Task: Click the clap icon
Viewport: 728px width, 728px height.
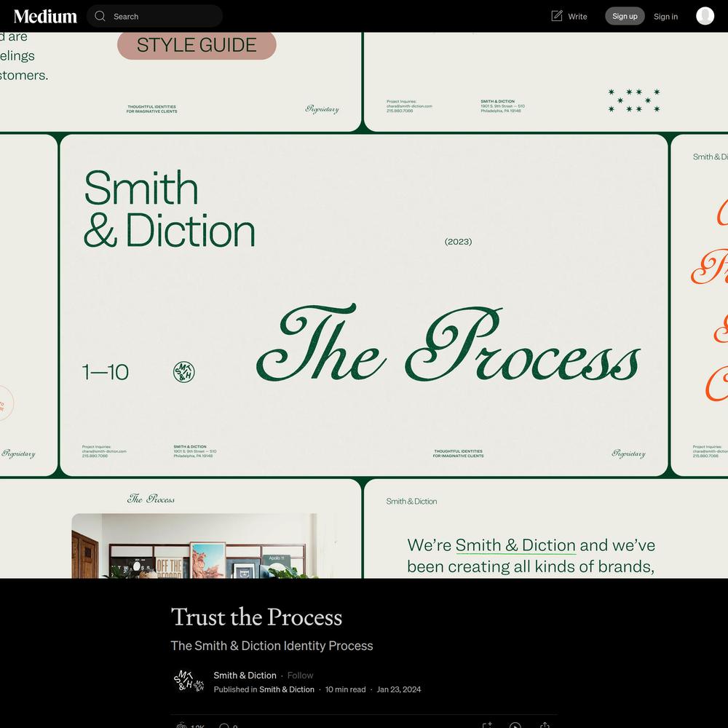Action: click(181, 725)
